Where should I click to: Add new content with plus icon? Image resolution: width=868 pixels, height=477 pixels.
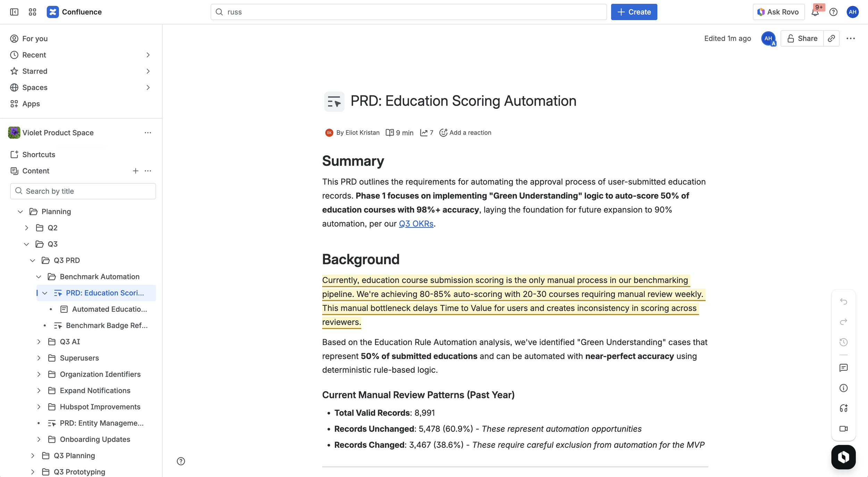pyautogui.click(x=135, y=171)
